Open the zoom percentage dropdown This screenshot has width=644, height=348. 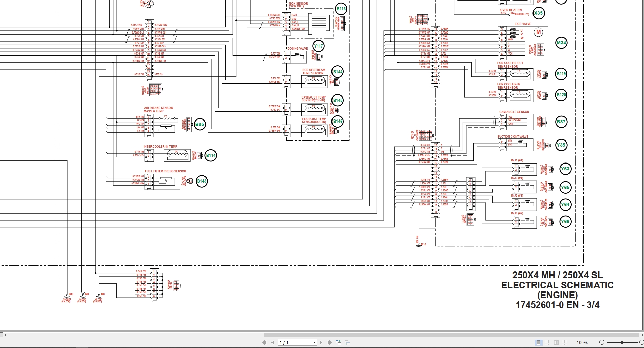[x=597, y=342]
